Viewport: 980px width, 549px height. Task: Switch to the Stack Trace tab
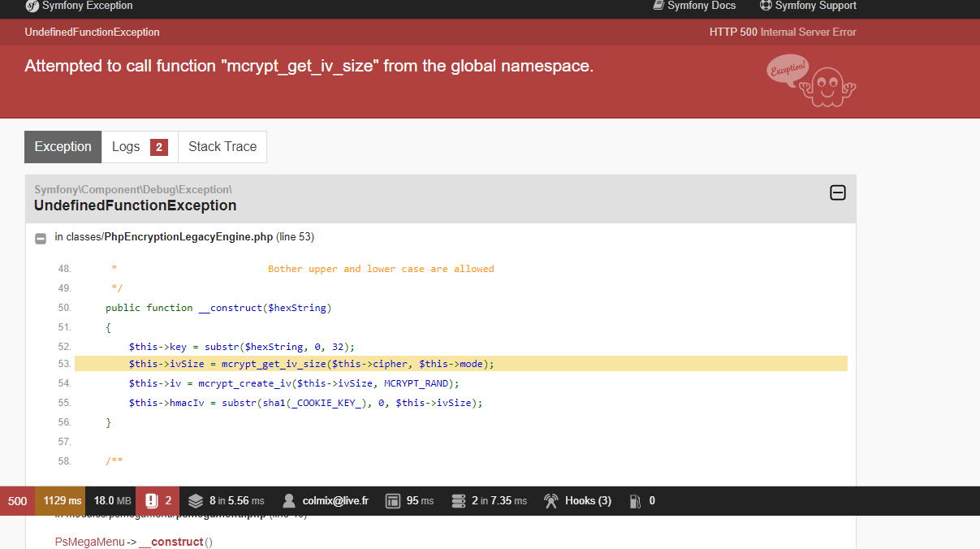point(222,147)
